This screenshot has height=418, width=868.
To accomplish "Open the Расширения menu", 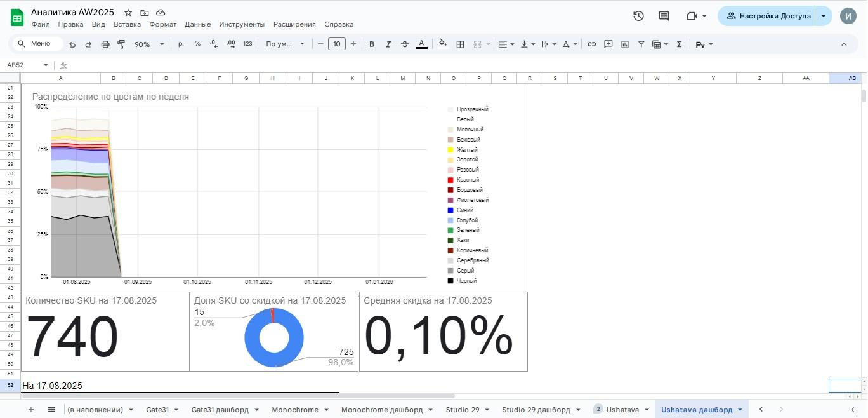I will (294, 24).
